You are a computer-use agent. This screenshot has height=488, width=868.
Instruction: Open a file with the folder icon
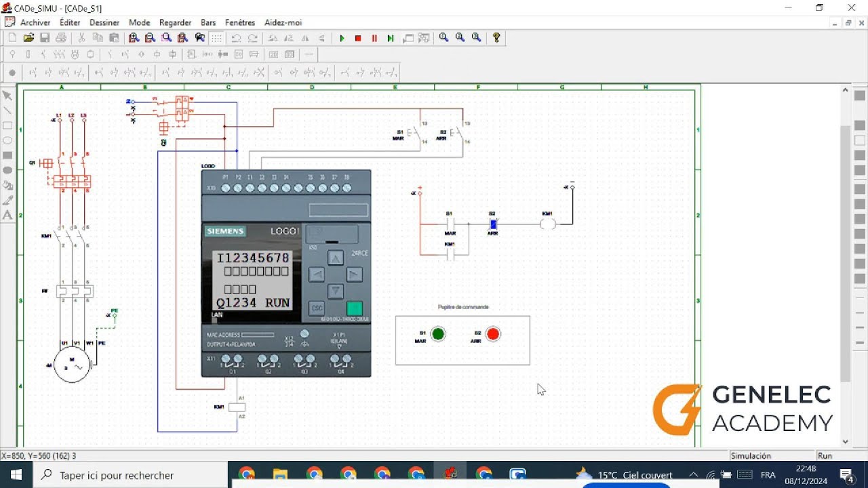click(x=28, y=38)
